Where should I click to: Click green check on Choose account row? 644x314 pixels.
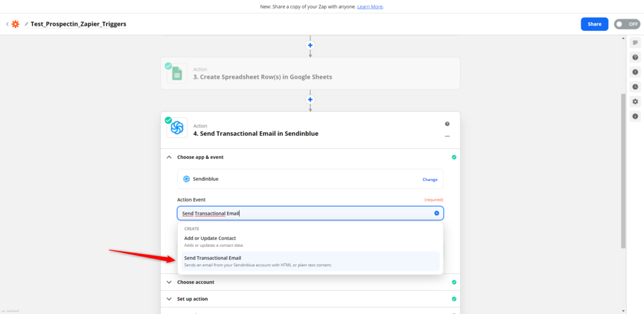tap(454, 282)
